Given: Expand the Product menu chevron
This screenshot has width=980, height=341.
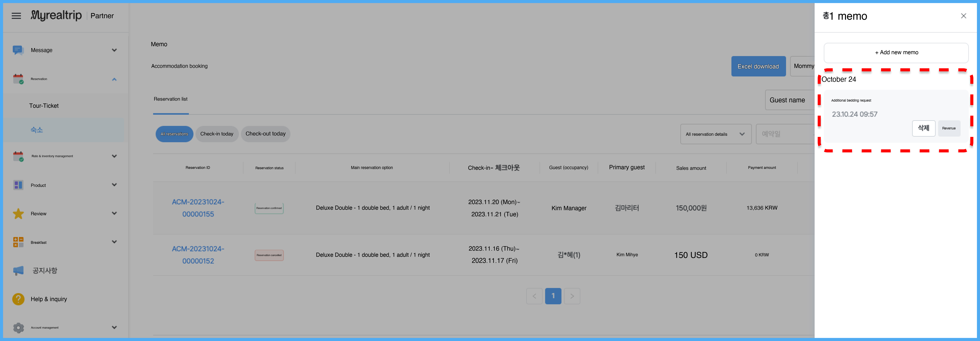Looking at the screenshot, I should [114, 185].
